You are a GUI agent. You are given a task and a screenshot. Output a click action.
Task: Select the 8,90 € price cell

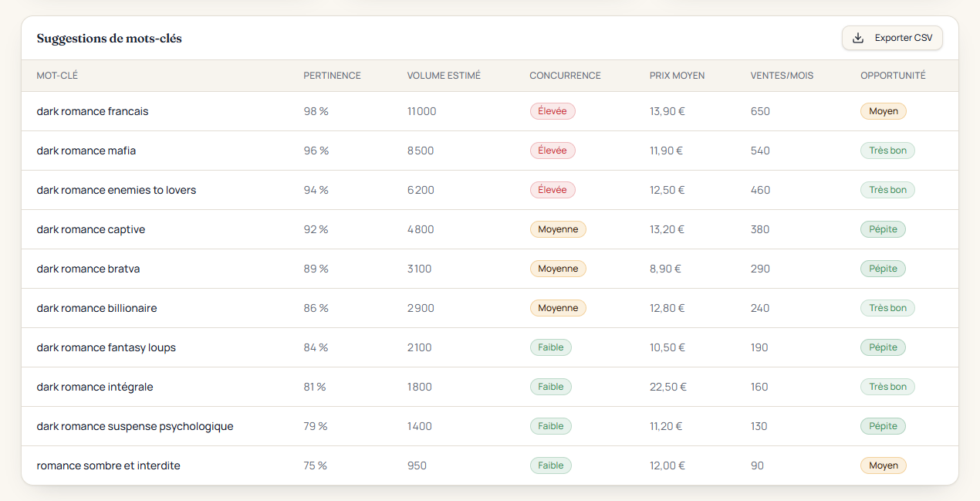click(665, 269)
